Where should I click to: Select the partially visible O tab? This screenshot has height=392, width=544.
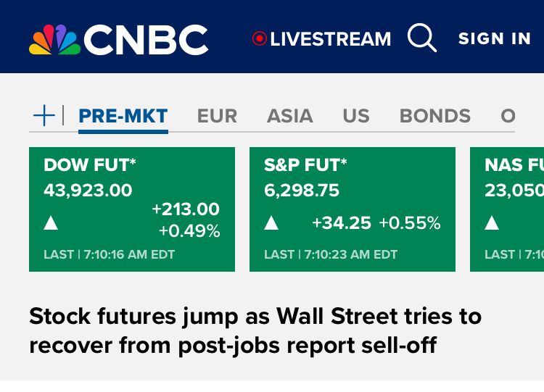click(508, 116)
